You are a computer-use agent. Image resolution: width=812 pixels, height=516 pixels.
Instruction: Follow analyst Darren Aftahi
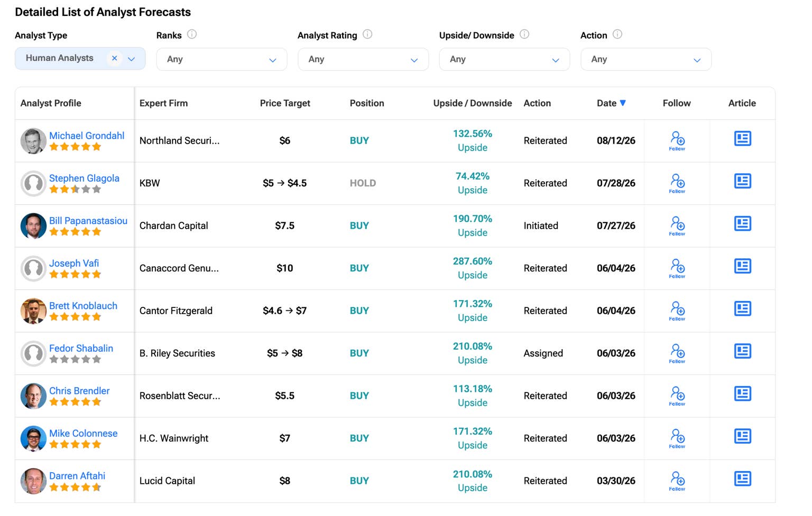pyautogui.click(x=677, y=481)
